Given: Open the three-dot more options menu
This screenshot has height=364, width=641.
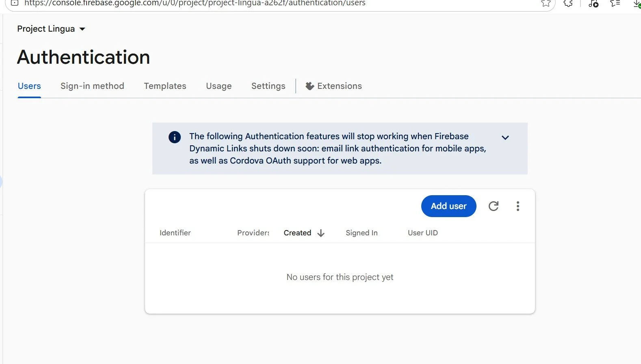Looking at the screenshot, I should (x=518, y=206).
